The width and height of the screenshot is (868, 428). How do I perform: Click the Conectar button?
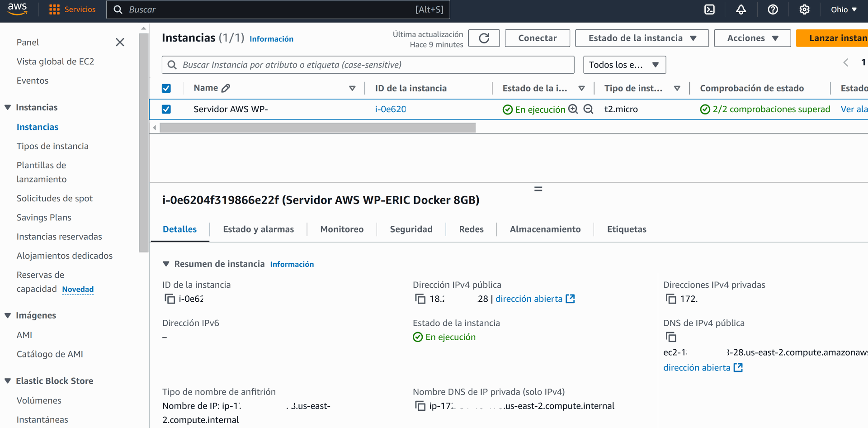537,38
